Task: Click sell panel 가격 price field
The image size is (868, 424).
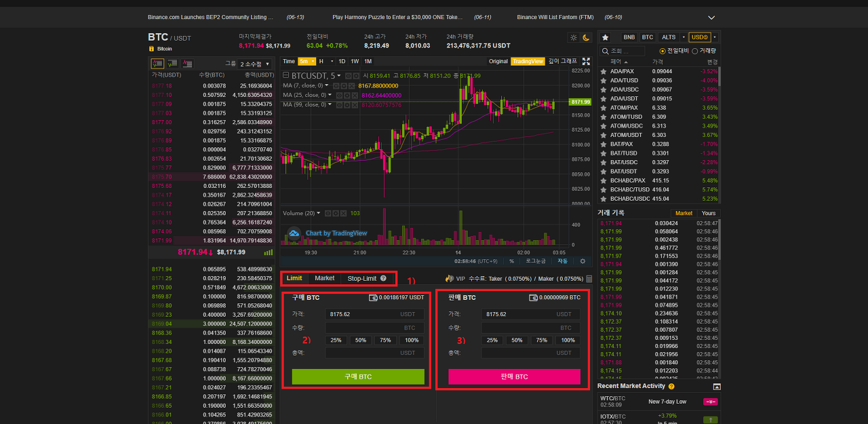Action: [530, 314]
